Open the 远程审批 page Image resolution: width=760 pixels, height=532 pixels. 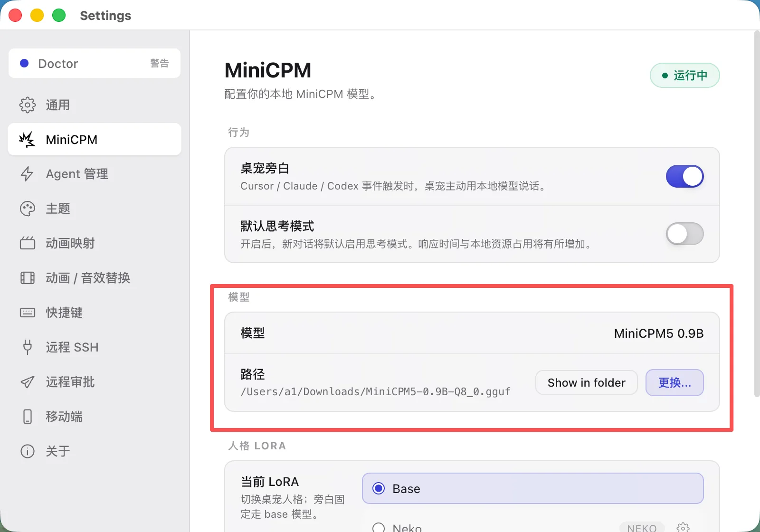tap(95, 382)
